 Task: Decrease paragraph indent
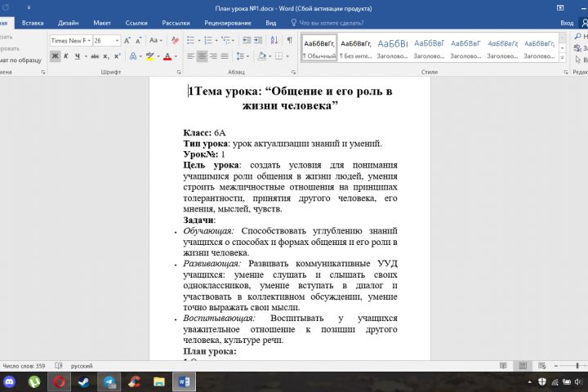coord(247,40)
